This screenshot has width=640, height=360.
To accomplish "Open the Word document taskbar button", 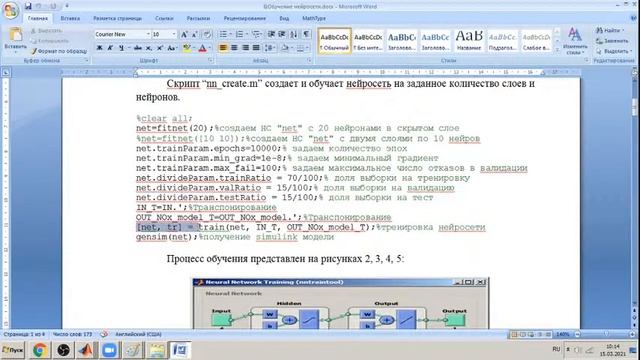I will tap(180, 350).
